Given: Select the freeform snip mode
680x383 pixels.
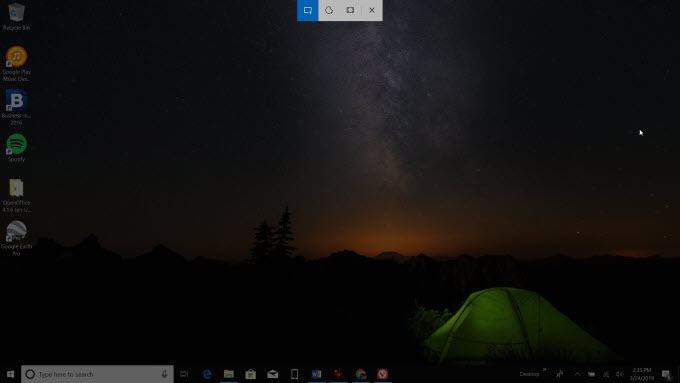Looking at the screenshot, I should [329, 10].
